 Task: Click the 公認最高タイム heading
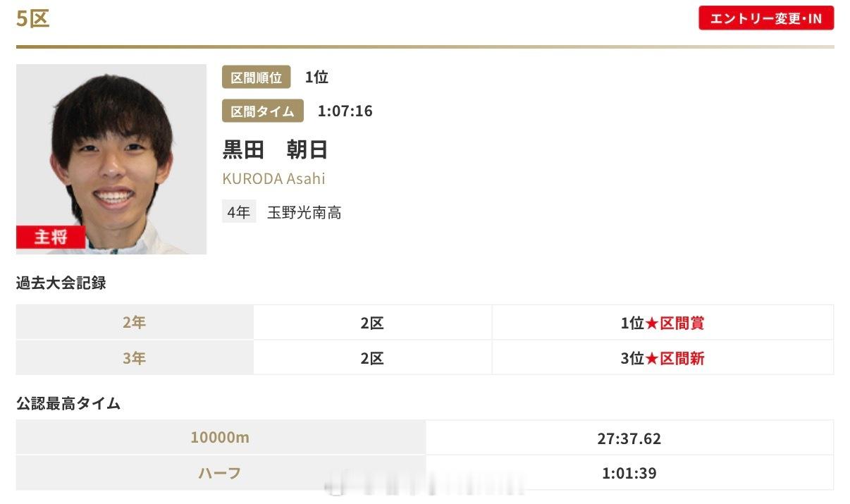pyautogui.click(x=68, y=404)
